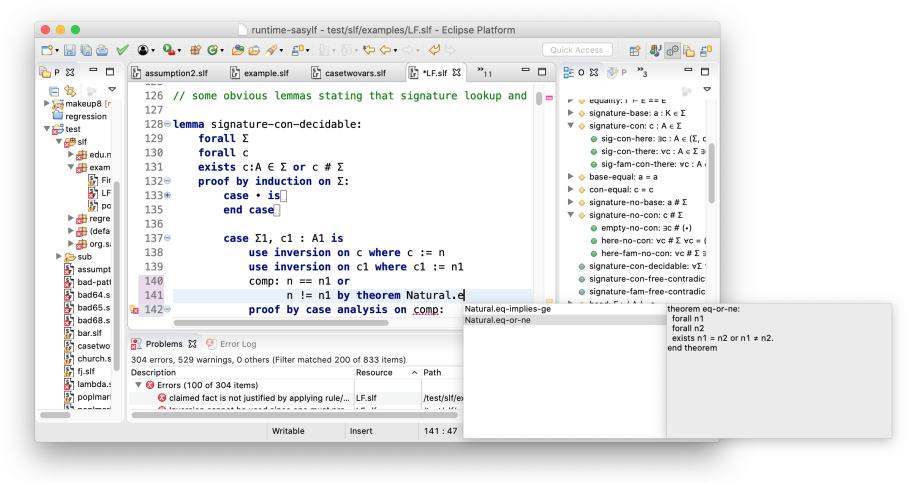Image resolution: width=909 pixels, height=483 pixels.
Task: Click the Print icon in toolbar
Action: (x=102, y=50)
